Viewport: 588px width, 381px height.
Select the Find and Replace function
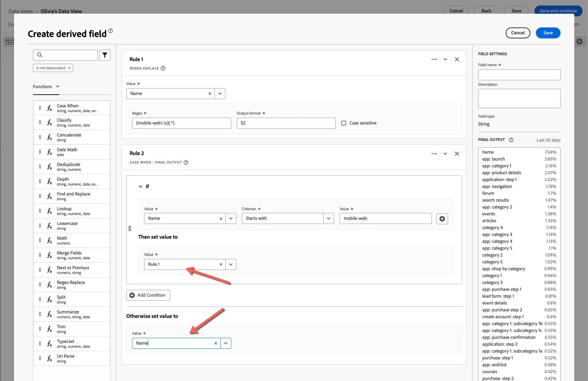coord(72,196)
